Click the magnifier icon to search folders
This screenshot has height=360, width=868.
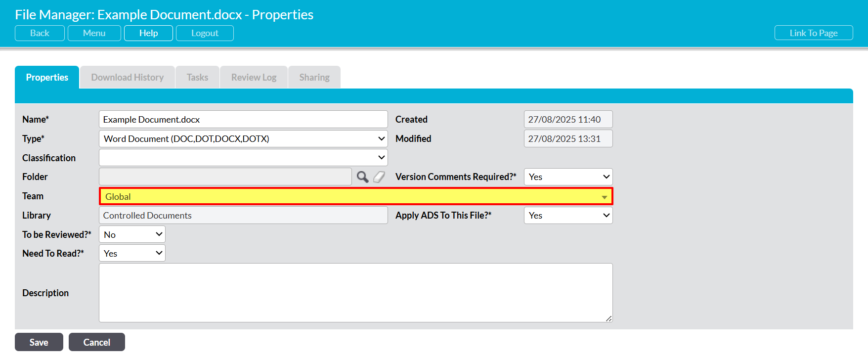[x=362, y=177]
